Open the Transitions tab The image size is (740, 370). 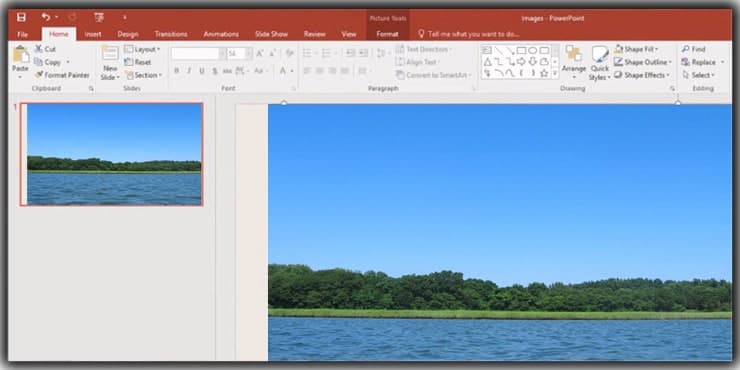pyautogui.click(x=171, y=34)
